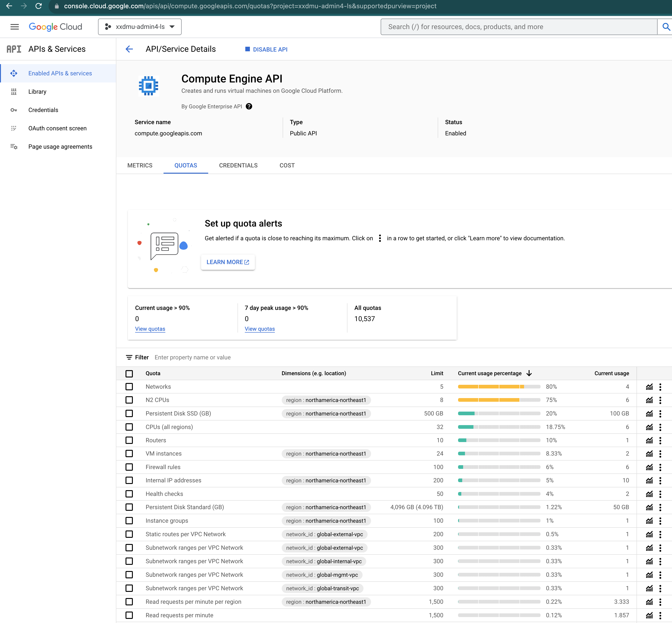672x623 pixels.
Task: Click the DISABLE API button
Action: (266, 49)
